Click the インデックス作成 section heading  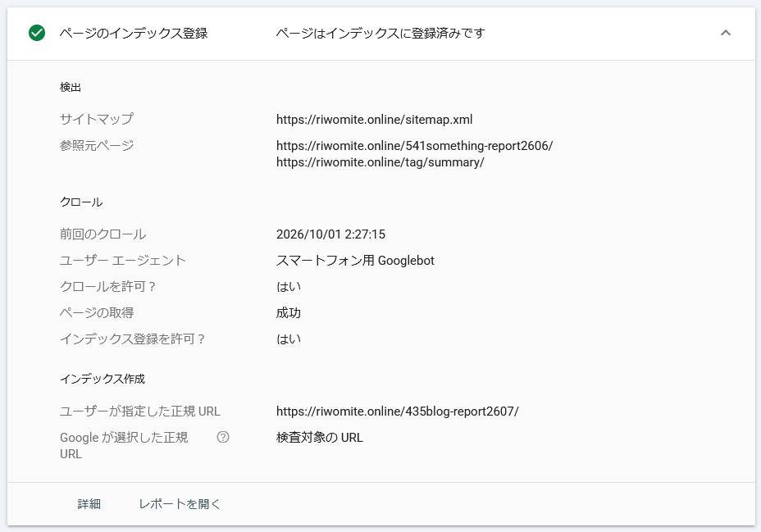[x=103, y=379]
